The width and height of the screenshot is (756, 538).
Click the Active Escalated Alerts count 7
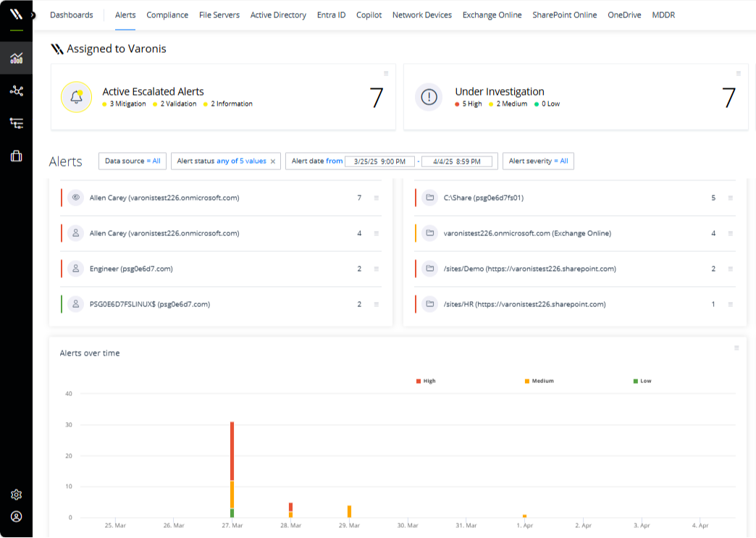[376, 97]
